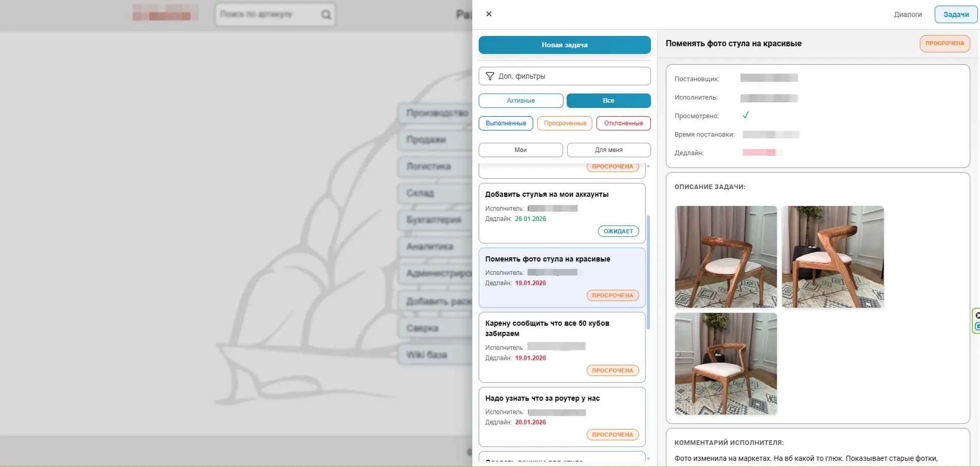The image size is (980, 467).
Task: Click the scroll down arrow in task list
Action: tap(648, 458)
